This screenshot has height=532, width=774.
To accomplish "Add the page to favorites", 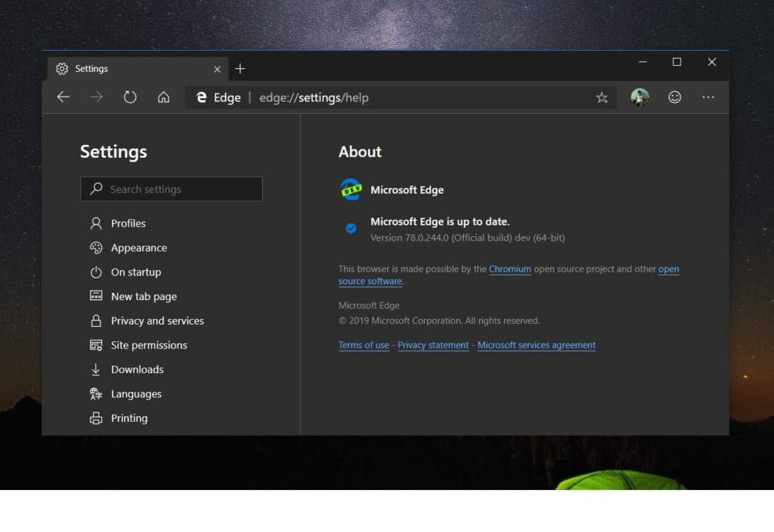I will tap(602, 96).
